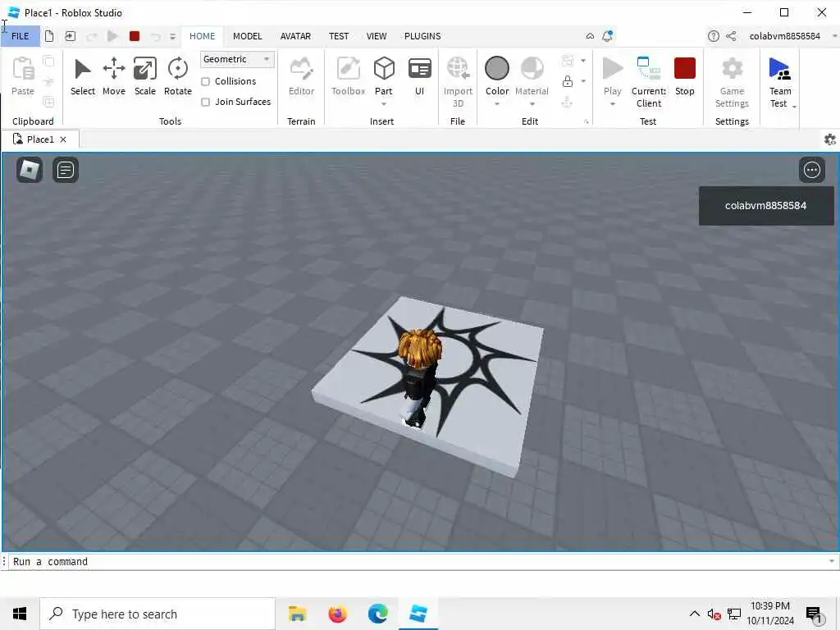This screenshot has height=630, width=840.
Task: Open Game Settings
Action: pos(732,82)
